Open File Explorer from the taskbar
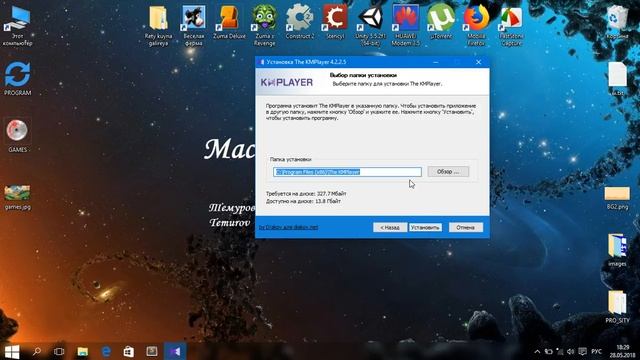The height and width of the screenshot is (360, 640). pyautogui.click(x=83, y=351)
